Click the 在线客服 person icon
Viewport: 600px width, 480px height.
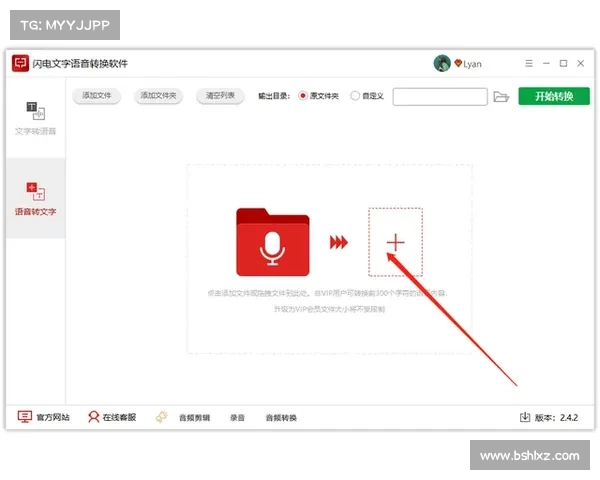[93, 417]
